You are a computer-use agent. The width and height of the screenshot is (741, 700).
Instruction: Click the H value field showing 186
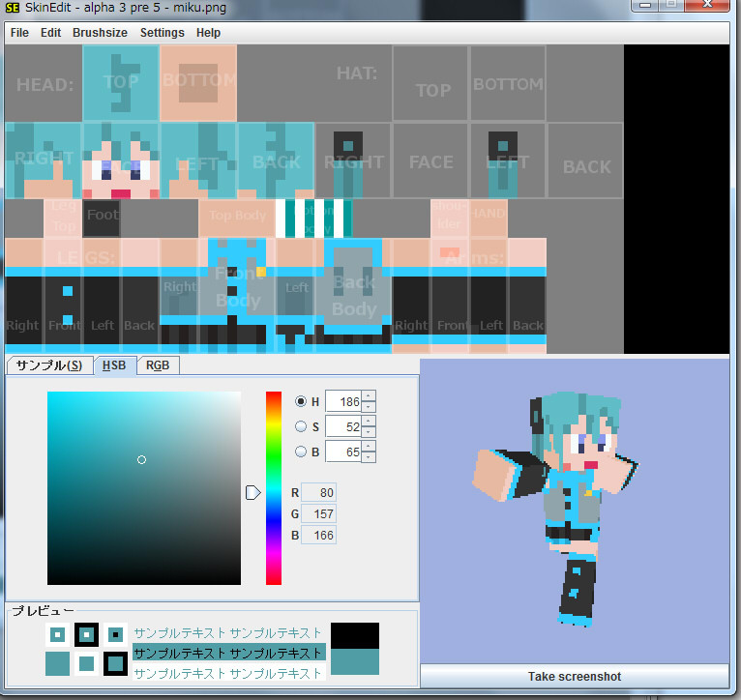[343, 401]
